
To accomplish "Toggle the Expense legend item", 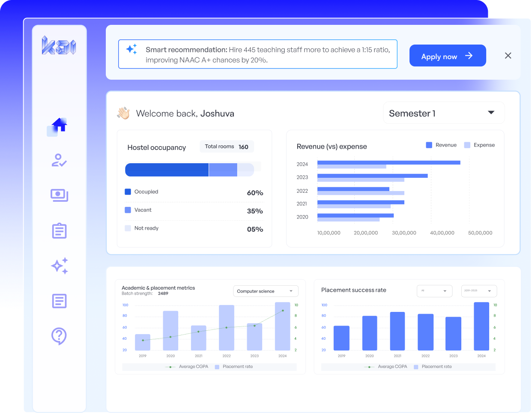I will pyautogui.click(x=479, y=145).
